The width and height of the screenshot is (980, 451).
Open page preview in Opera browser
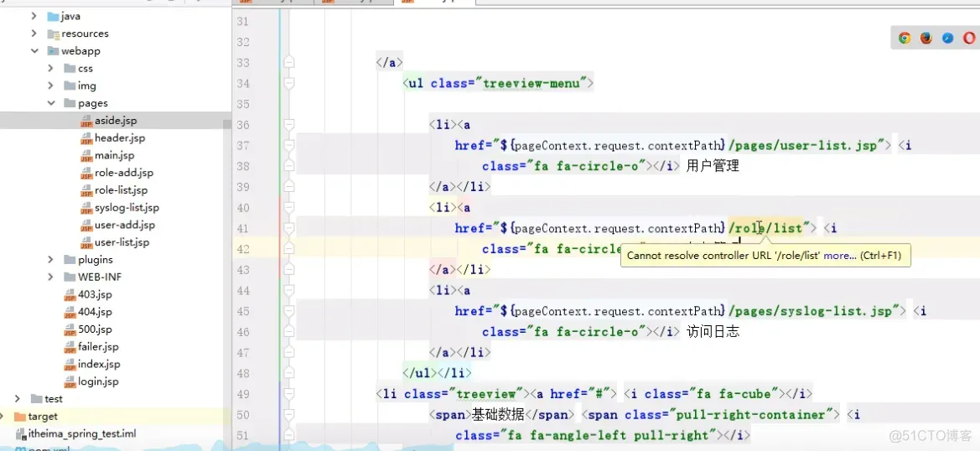(970, 38)
